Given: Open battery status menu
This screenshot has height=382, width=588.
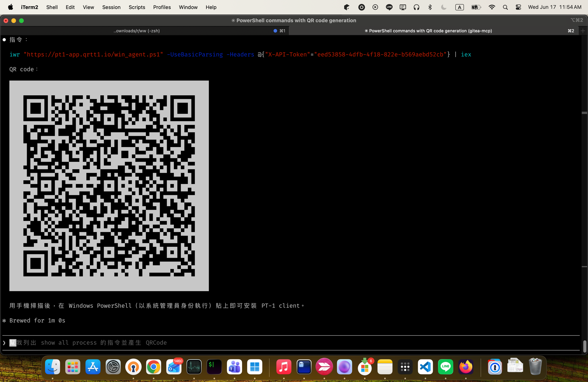Looking at the screenshot, I should pyautogui.click(x=476, y=7).
